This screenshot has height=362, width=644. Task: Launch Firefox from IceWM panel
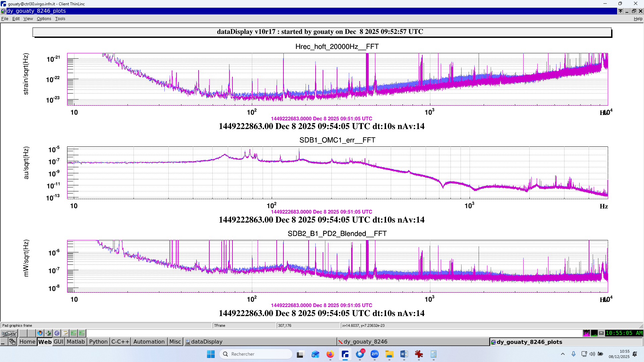pos(40,333)
